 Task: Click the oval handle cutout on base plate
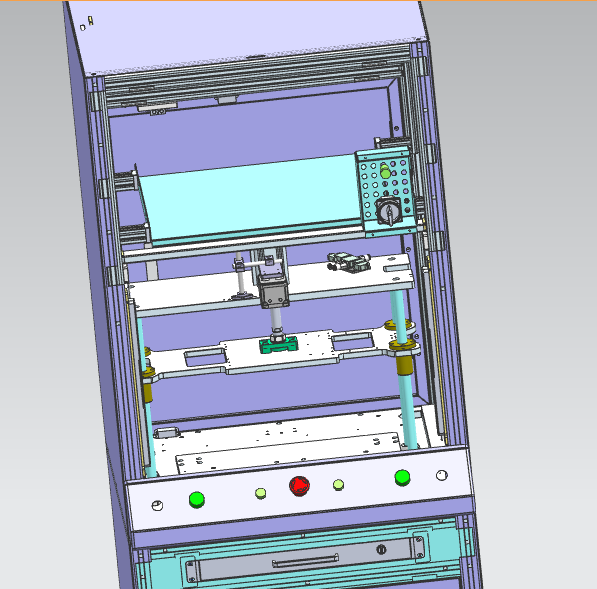(166, 433)
